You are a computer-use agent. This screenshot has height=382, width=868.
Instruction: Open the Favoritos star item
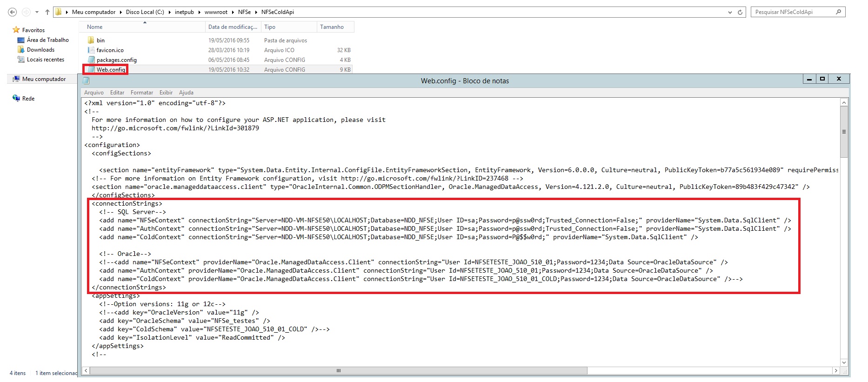point(29,30)
